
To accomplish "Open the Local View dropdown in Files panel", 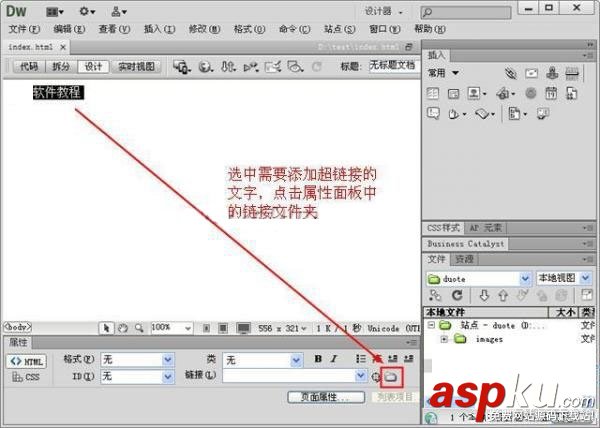I will 586,278.
